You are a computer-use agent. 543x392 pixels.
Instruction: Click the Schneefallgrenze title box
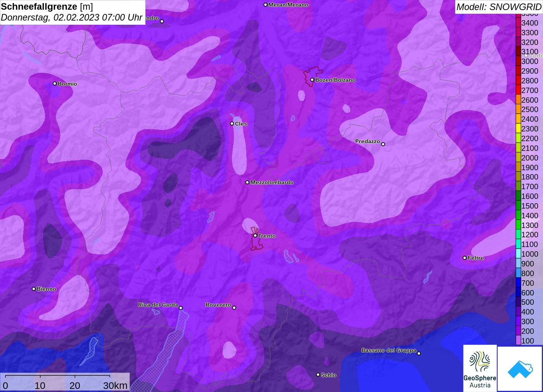[x=73, y=12]
